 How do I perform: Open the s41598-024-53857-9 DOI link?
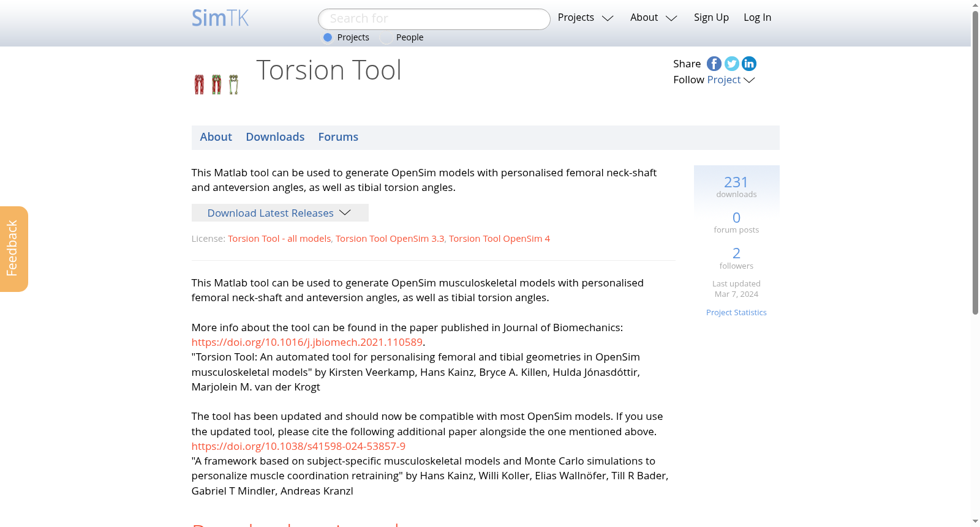298,446
